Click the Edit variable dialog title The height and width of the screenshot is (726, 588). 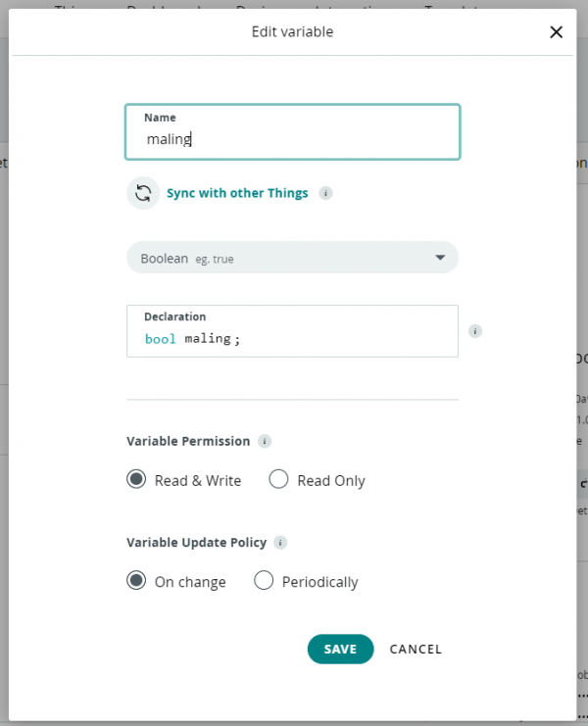tap(293, 32)
